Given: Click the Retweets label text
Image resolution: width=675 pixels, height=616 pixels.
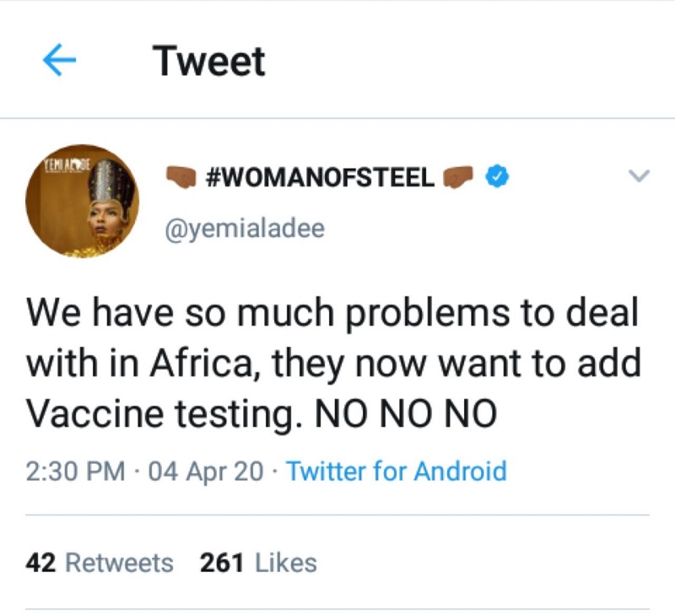Looking at the screenshot, I should click(x=119, y=563).
